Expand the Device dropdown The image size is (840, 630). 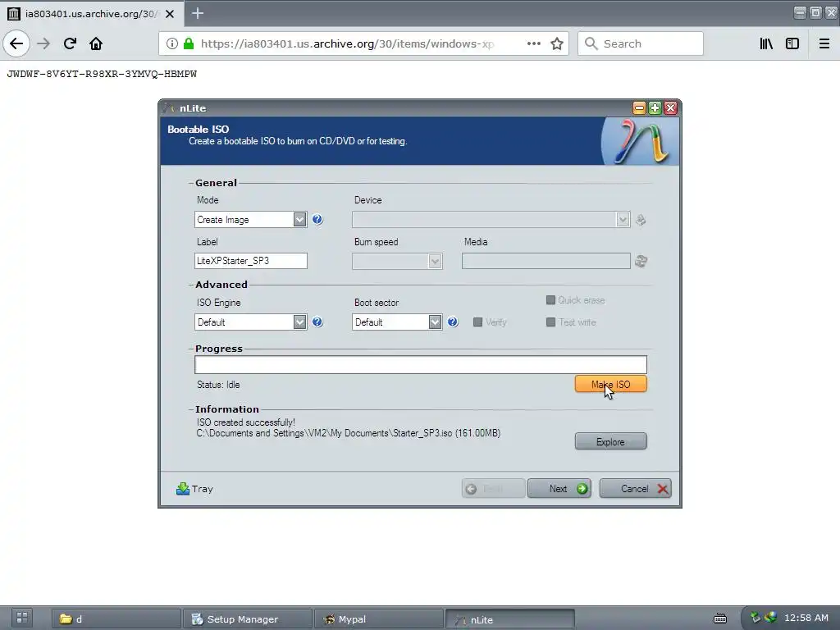pyautogui.click(x=623, y=220)
